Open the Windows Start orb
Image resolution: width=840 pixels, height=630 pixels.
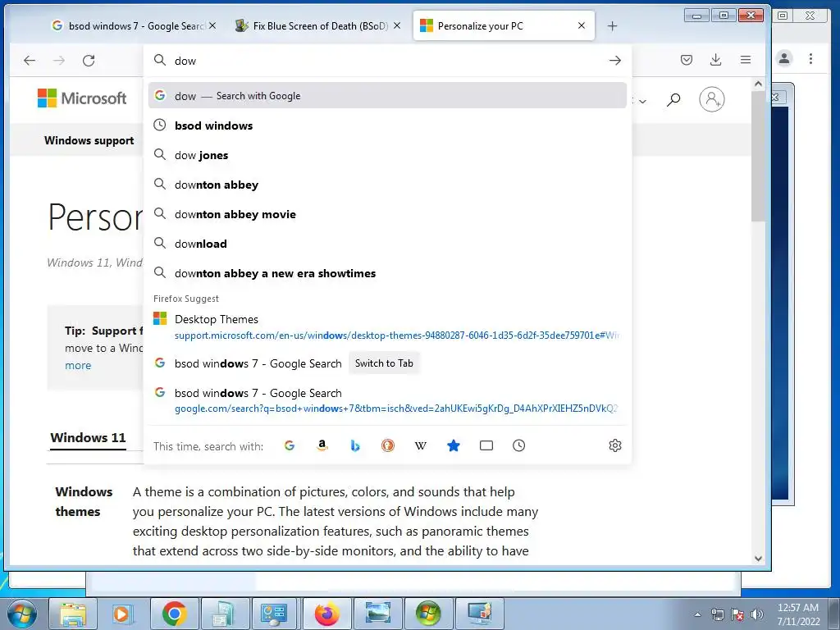pos(22,614)
